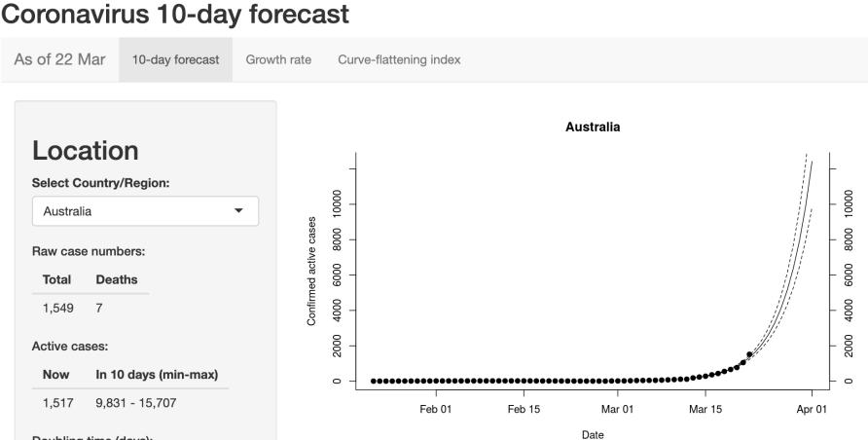This screenshot has height=440, width=868.
Task: Click the Coronavirus 10-day forecast page title
Action: pyautogui.click(x=175, y=14)
